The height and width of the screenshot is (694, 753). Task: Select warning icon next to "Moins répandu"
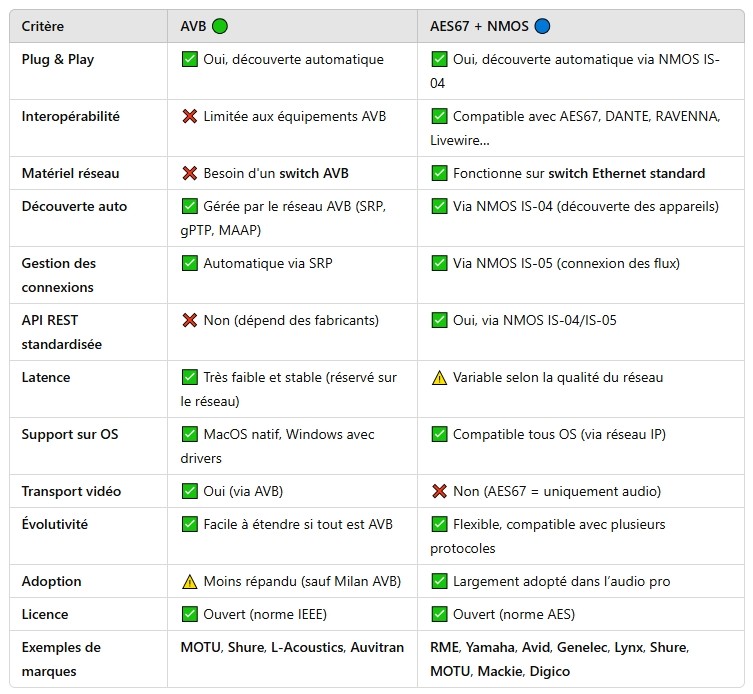[189, 582]
